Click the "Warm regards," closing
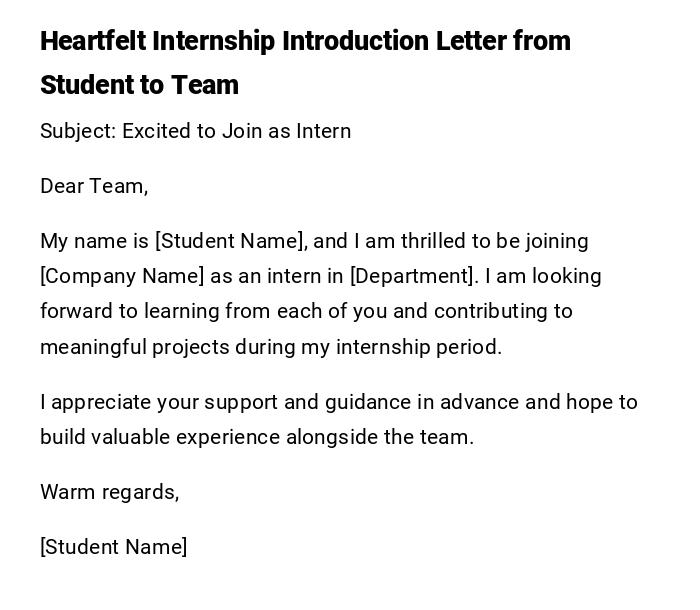Image resolution: width=700 pixels, height=610 pixels. click(109, 492)
